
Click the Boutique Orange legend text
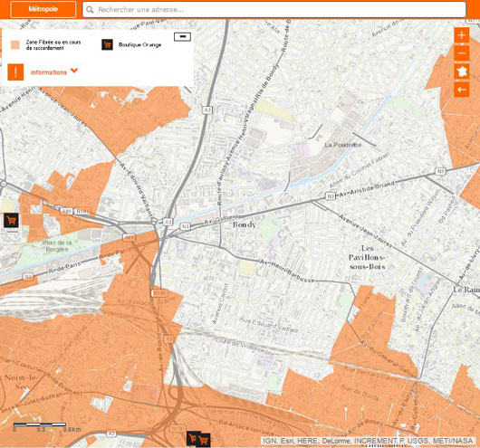pyautogui.click(x=139, y=45)
